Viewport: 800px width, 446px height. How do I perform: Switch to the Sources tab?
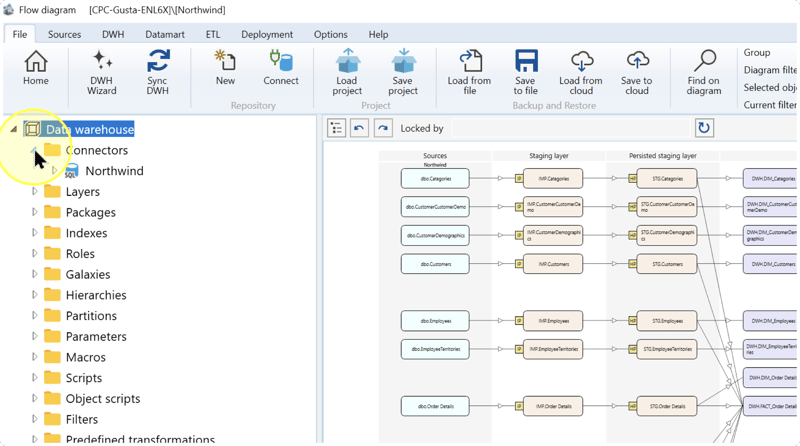click(64, 34)
